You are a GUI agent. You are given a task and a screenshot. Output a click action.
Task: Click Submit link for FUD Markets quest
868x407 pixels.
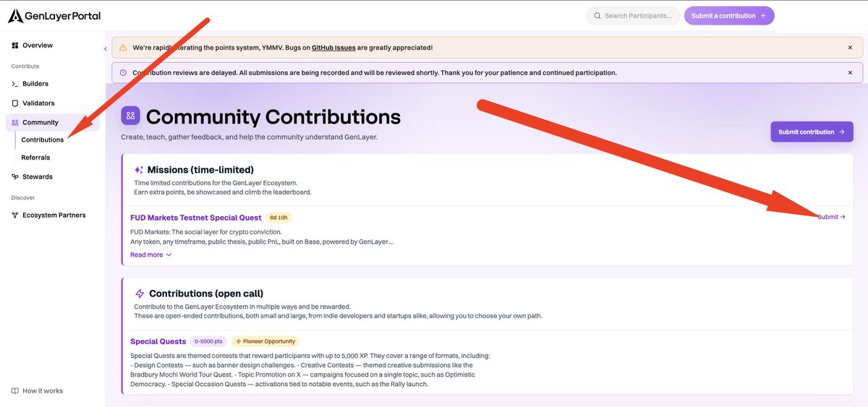click(831, 217)
